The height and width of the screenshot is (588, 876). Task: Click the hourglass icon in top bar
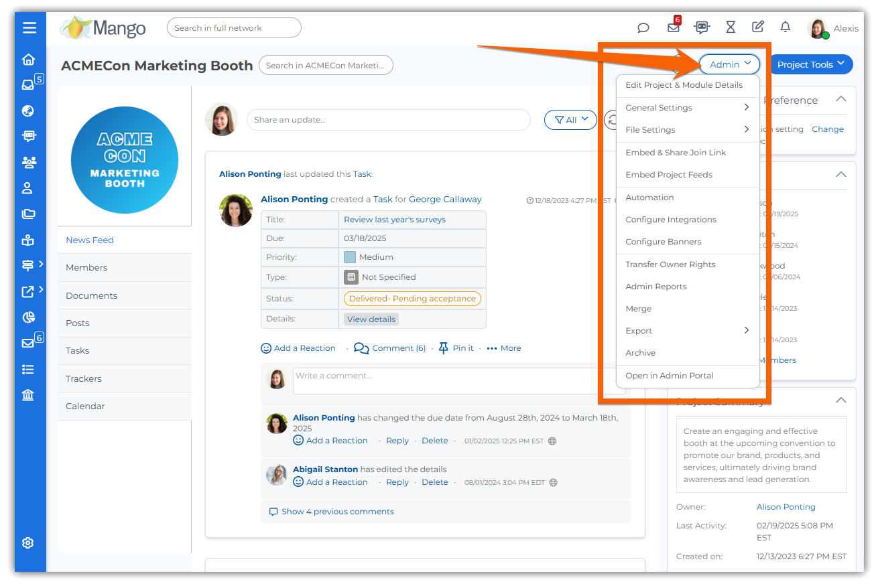731,27
